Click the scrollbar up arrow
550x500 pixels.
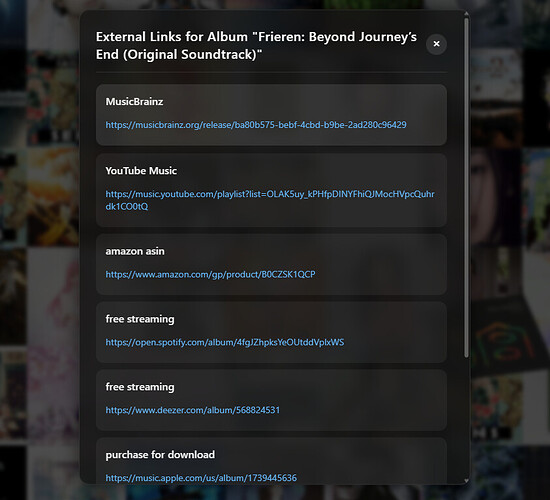(x=466, y=14)
